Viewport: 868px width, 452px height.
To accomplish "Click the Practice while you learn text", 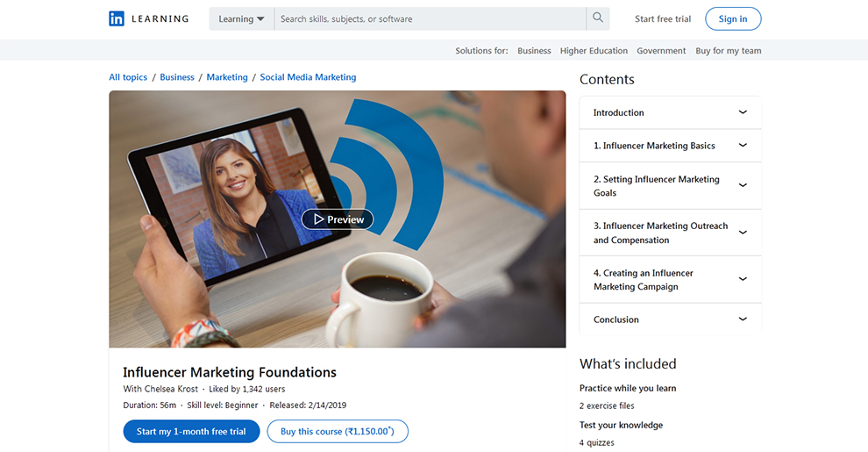I will [x=628, y=388].
